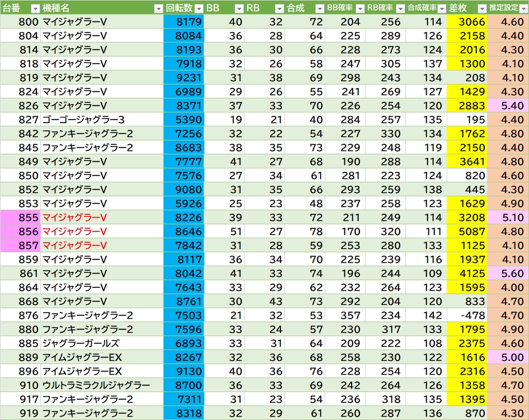Select the ファンキージャグラー2 cell in row 919
This screenshot has width=529, height=420.
click(102, 413)
